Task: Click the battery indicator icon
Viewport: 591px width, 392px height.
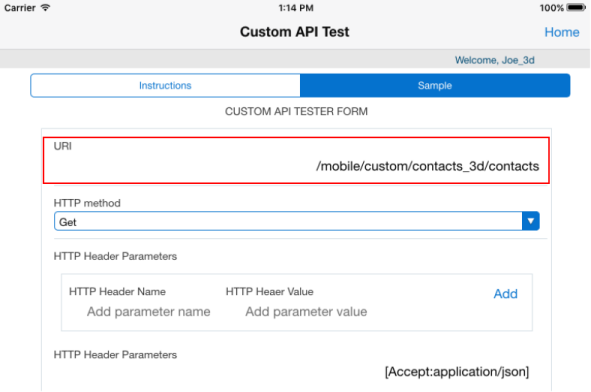Action: pyautogui.click(x=576, y=8)
